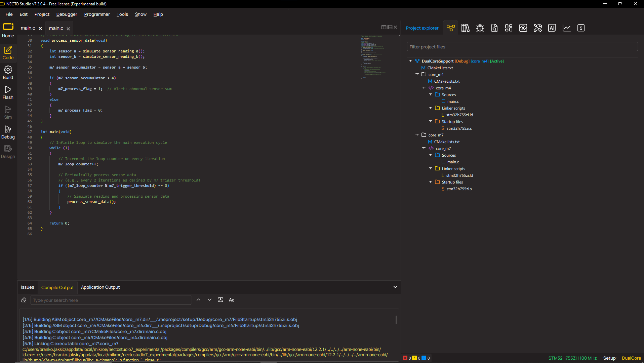Screen dimensions: 644x363
Task: Switch to the Code view in sidebar
Action: (8, 53)
